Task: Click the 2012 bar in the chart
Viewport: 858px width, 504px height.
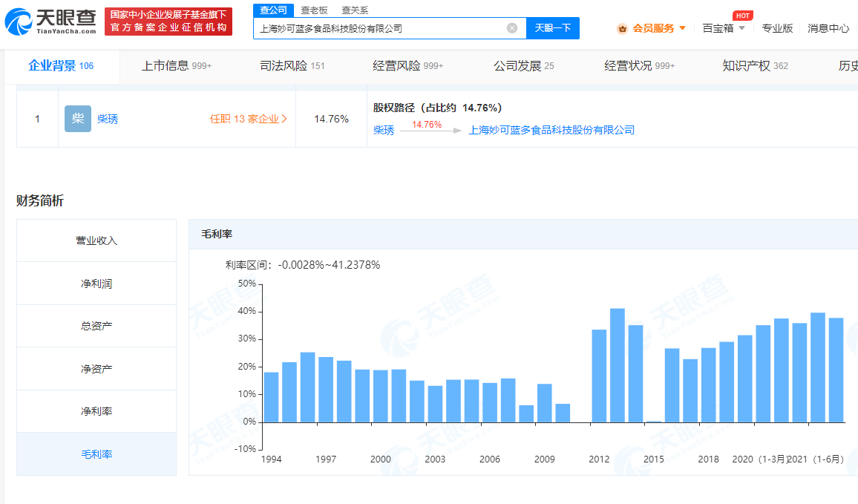Action: 599,376
